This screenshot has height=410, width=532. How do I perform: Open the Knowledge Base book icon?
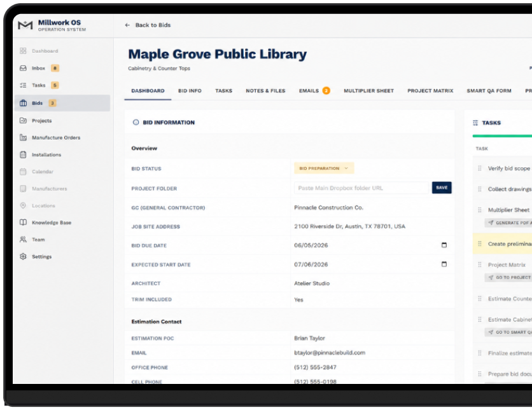tap(23, 222)
